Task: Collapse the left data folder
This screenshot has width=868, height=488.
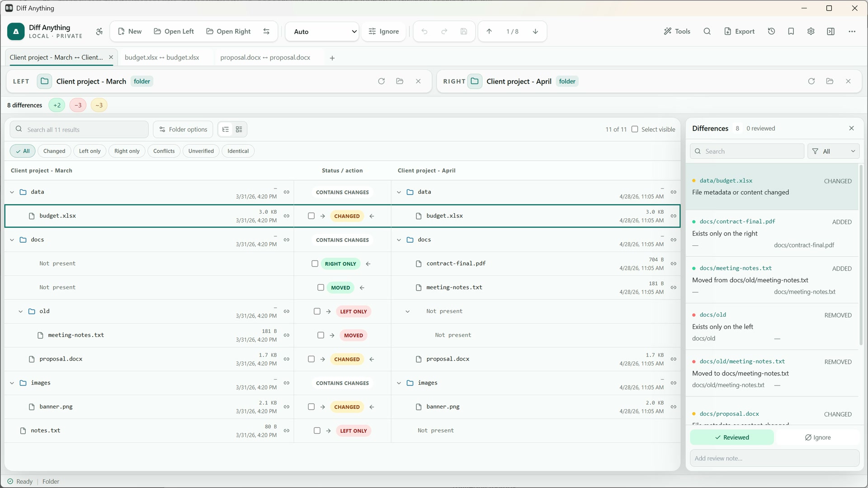Action: [12, 192]
